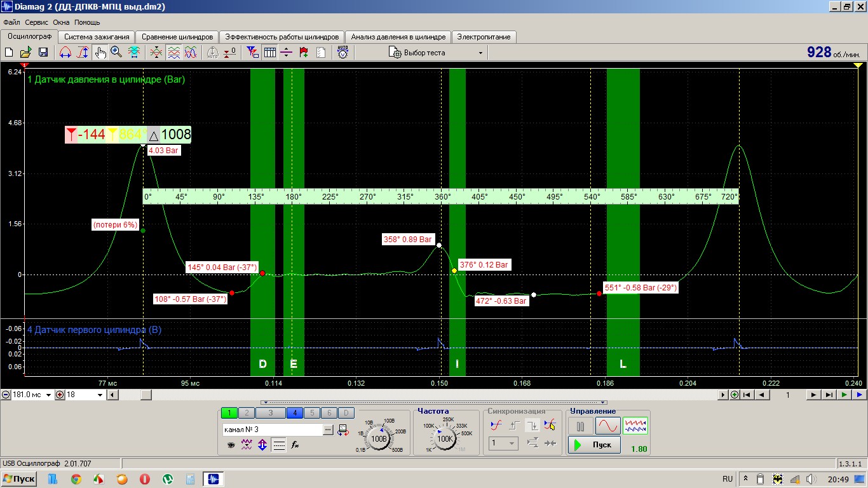Click the pause button in Управление

click(580, 426)
